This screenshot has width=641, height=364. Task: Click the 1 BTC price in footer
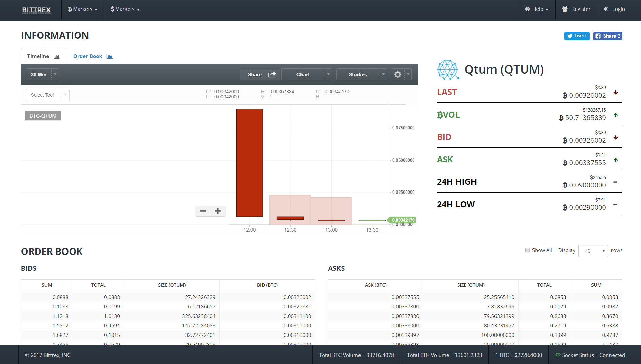(519, 355)
